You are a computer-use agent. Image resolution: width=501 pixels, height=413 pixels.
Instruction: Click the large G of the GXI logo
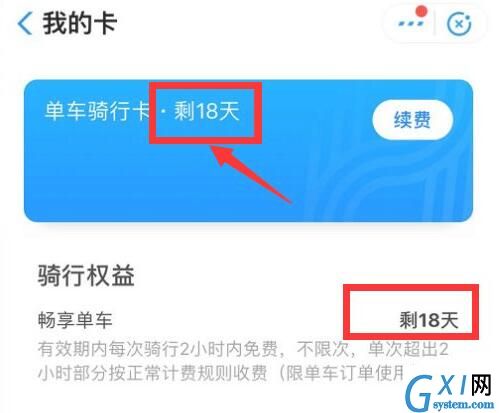point(420,393)
